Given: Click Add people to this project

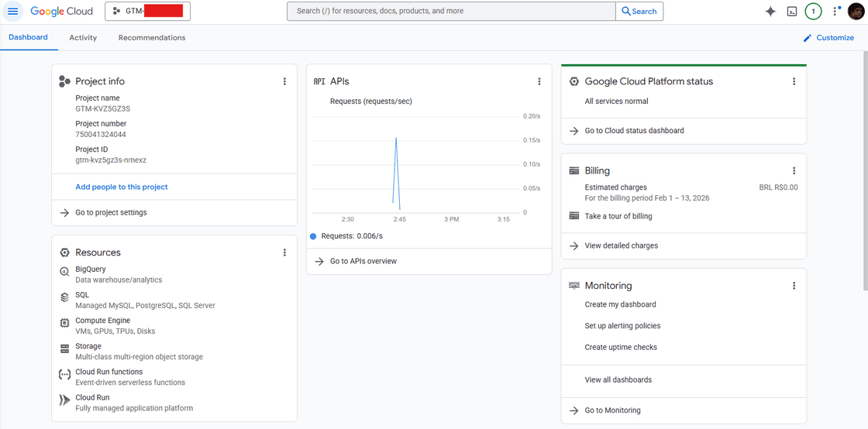Looking at the screenshot, I should (122, 187).
